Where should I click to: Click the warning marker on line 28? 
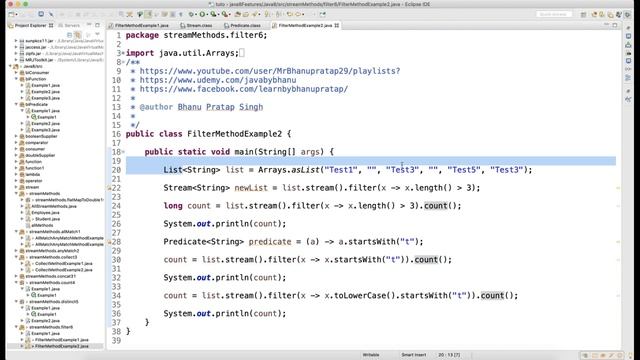pyautogui.click(x=109, y=242)
